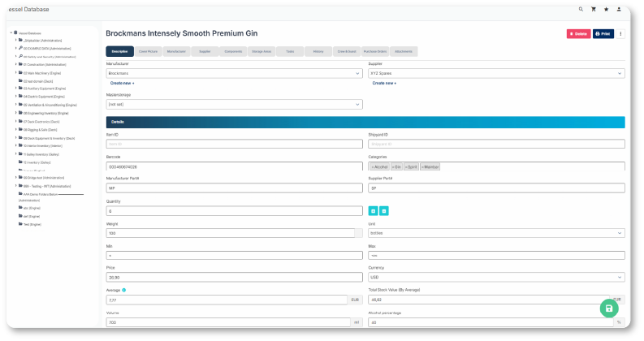Image resolution: width=644 pixels, height=341 pixels.
Task: Open the Attachments tab
Action: pyautogui.click(x=404, y=51)
